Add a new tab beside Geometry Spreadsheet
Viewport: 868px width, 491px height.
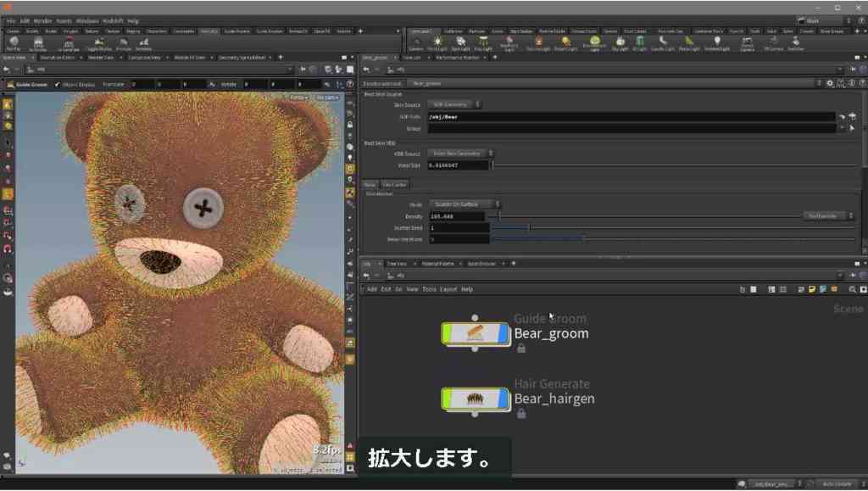point(280,58)
